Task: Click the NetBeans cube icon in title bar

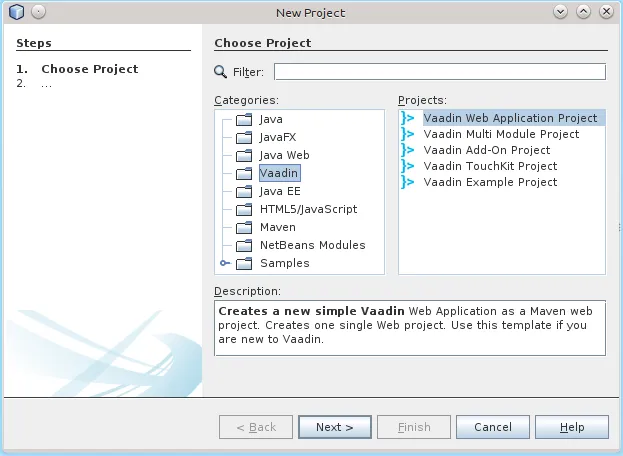Action: [16, 12]
